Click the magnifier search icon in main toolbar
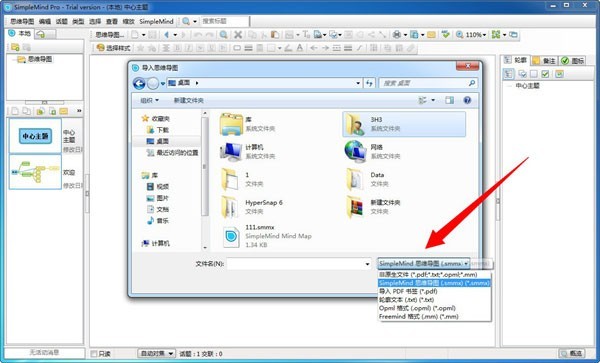This screenshot has width=600, height=363. pyautogui.click(x=223, y=35)
